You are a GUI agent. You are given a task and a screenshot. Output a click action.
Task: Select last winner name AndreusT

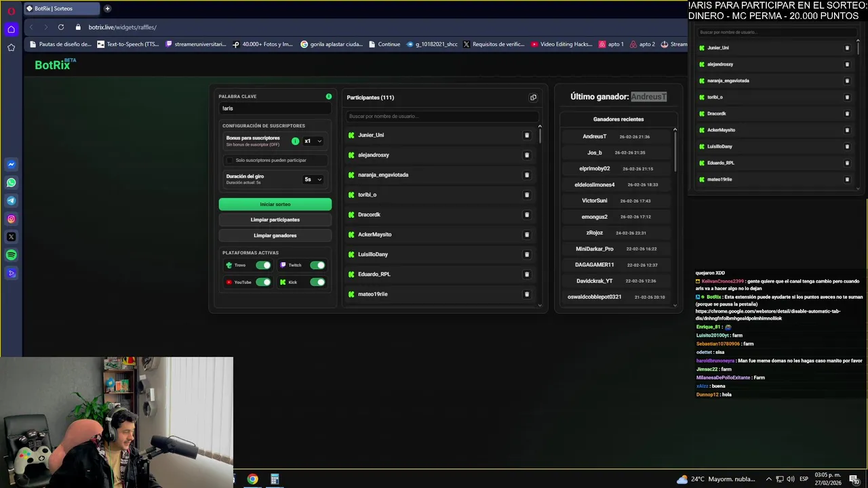coord(649,97)
